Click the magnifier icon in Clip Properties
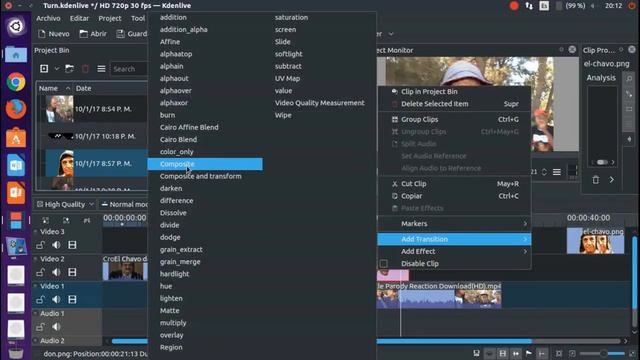The width and height of the screenshot is (640, 360). pos(629,78)
